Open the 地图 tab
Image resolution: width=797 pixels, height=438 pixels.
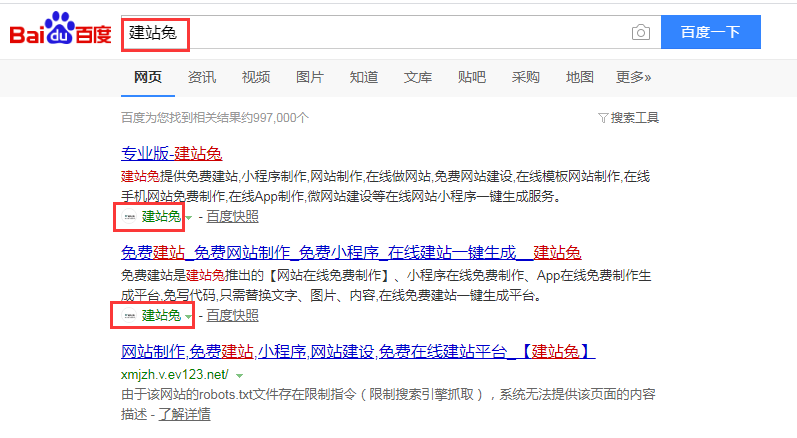[x=579, y=77]
